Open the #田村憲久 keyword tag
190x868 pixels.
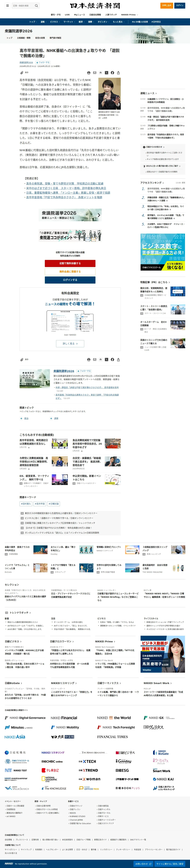point(26,504)
